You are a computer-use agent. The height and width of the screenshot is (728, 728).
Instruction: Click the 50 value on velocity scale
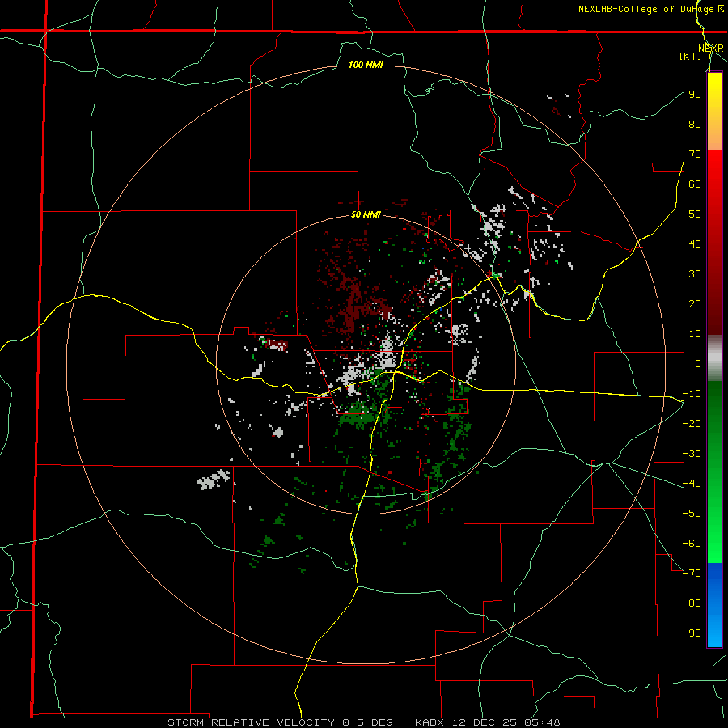coord(695,214)
